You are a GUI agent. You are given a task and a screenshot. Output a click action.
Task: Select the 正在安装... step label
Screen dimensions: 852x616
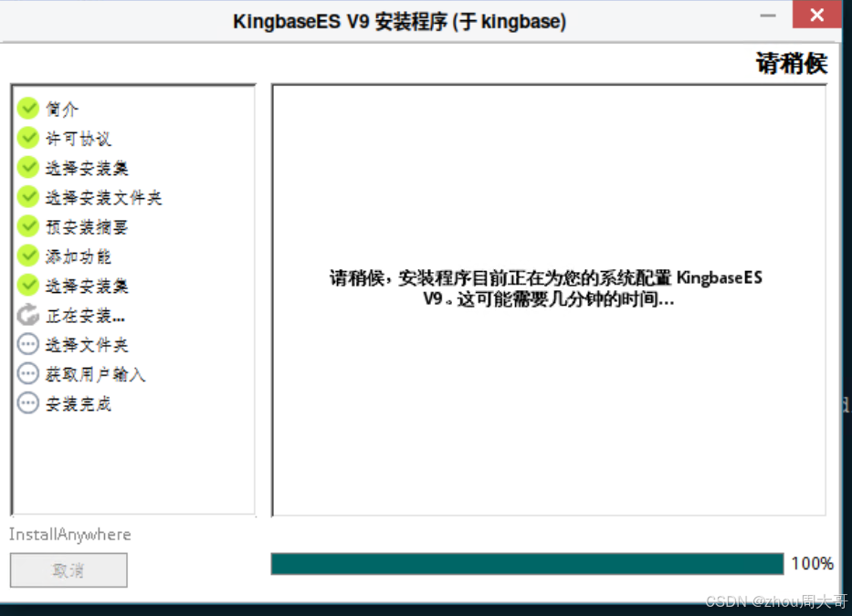[85, 316]
